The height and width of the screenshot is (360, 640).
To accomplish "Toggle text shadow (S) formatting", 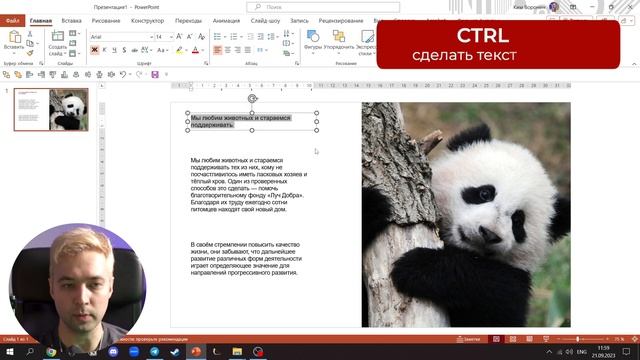I will pyautogui.click(x=124, y=50).
